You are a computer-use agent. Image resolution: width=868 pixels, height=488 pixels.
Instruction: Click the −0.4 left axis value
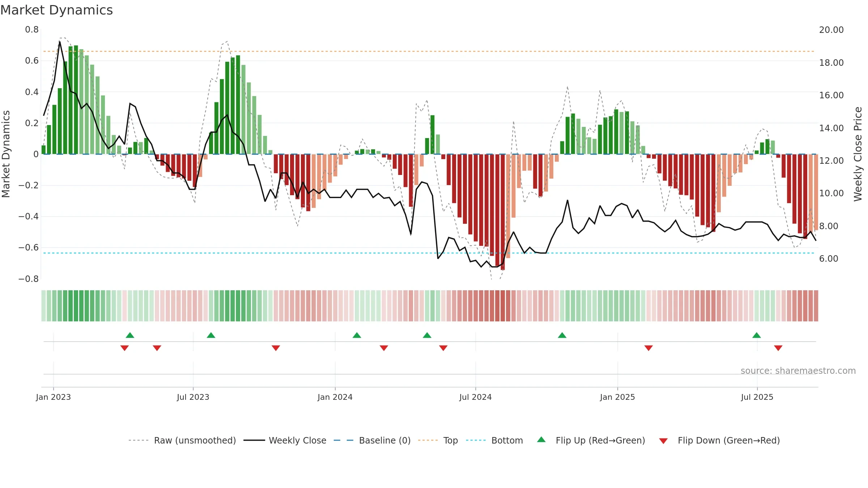click(x=29, y=217)
